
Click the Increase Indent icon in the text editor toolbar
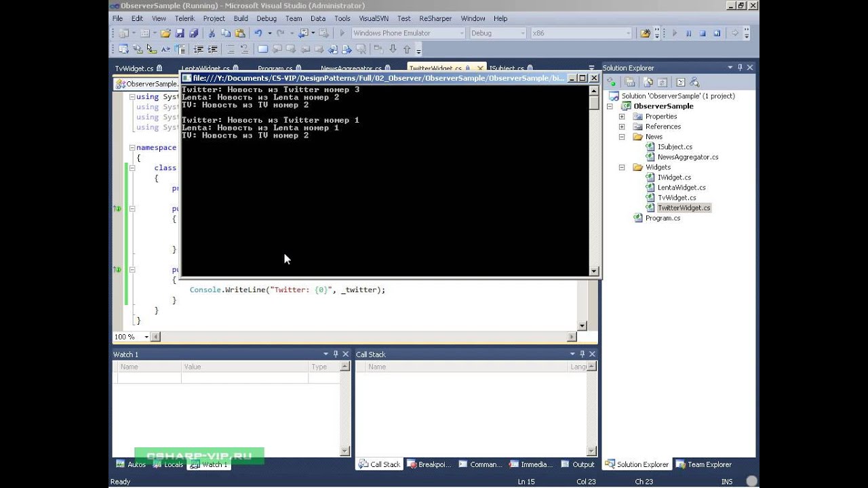(212, 49)
